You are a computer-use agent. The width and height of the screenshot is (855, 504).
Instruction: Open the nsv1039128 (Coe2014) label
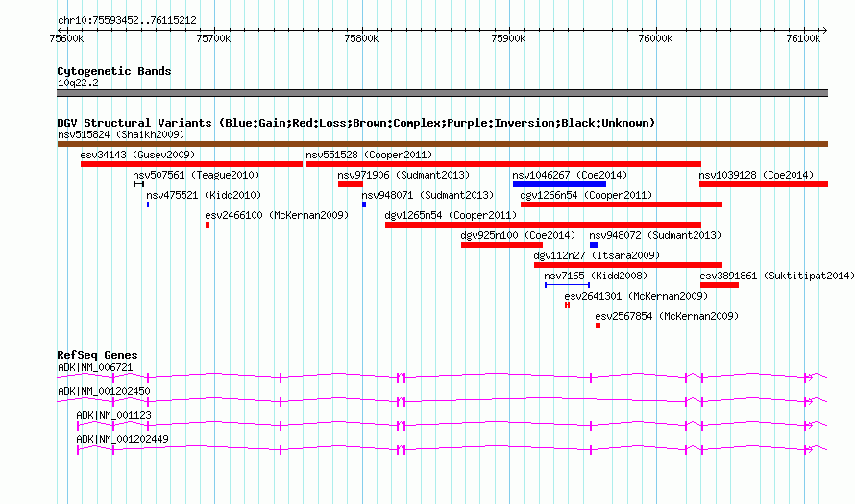tap(756, 175)
